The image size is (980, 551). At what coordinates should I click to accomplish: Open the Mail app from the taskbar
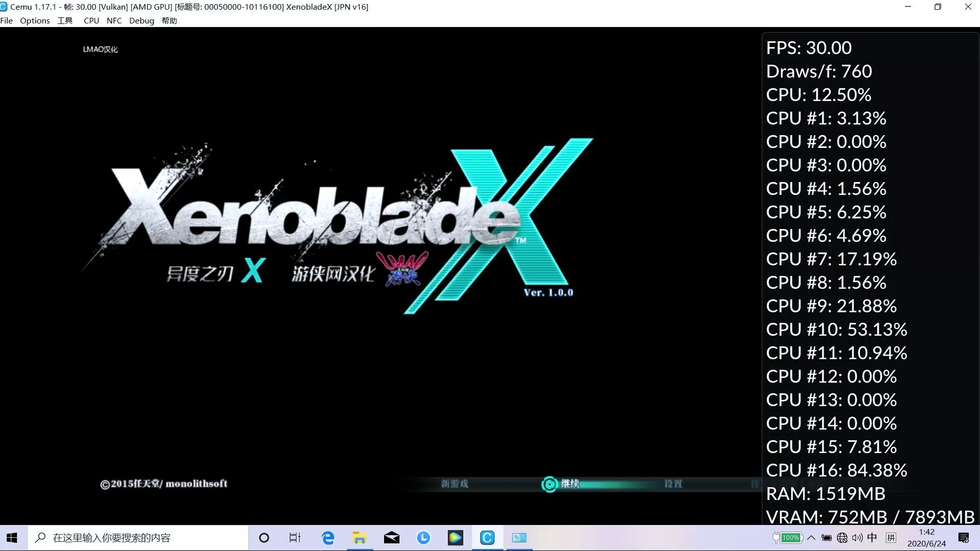[x=391, y=537]
